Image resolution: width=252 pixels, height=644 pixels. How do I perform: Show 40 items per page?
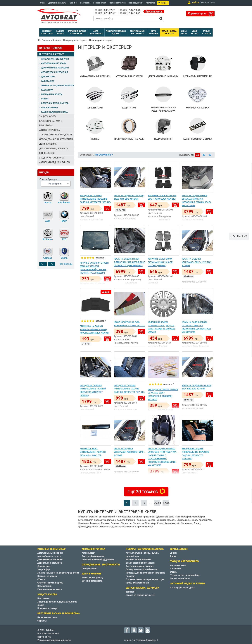coord(204,155)
